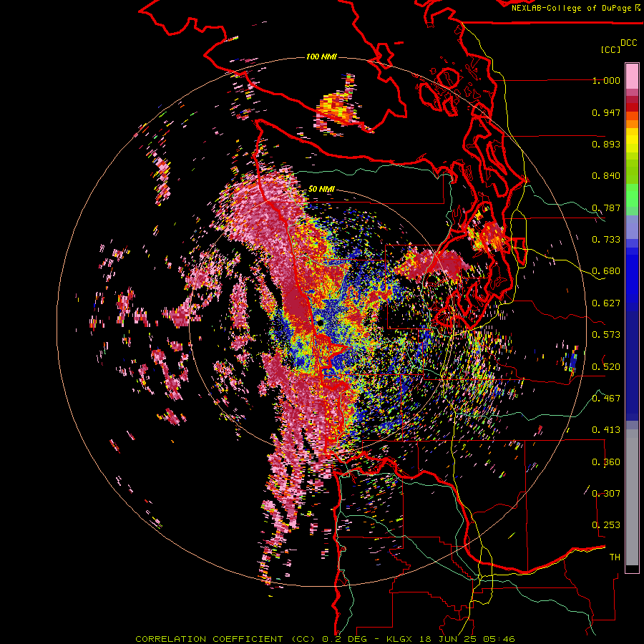Click the 0.573 color scale value
Image resolution: width=644 pixels, height=644 pixels.
[606, 335]
